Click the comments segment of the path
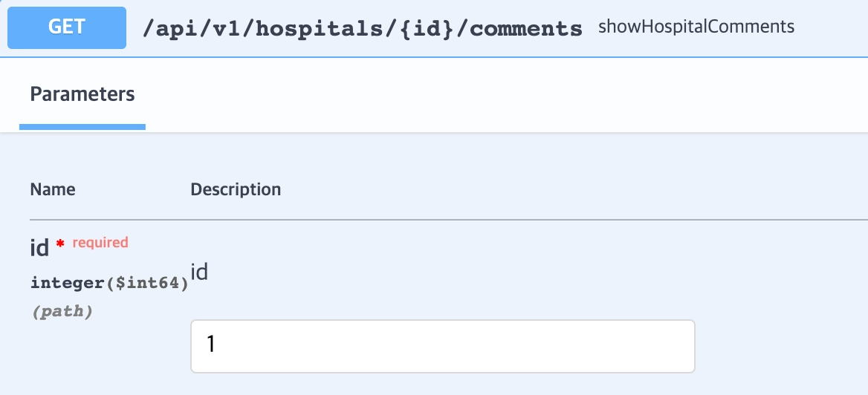 526,28
